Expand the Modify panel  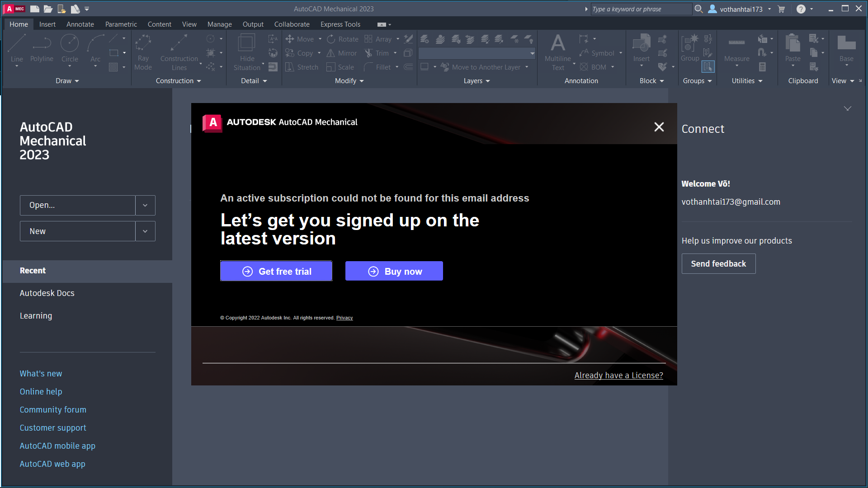click(349, 81)
